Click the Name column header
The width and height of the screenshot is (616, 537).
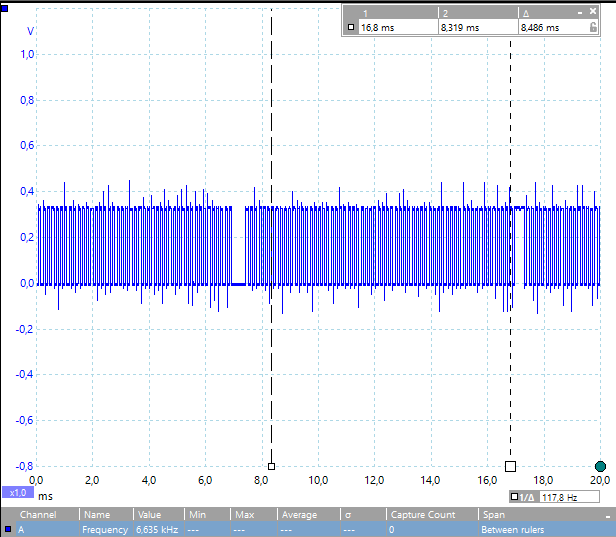point(96,515)
